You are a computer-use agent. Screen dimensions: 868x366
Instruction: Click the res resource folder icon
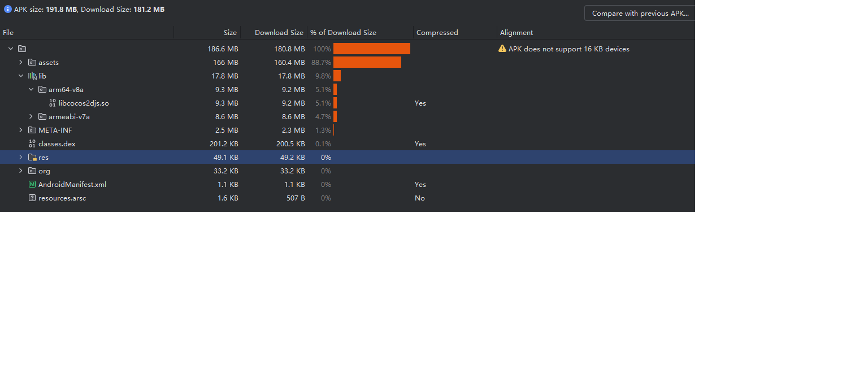click(x=32, y=158)
